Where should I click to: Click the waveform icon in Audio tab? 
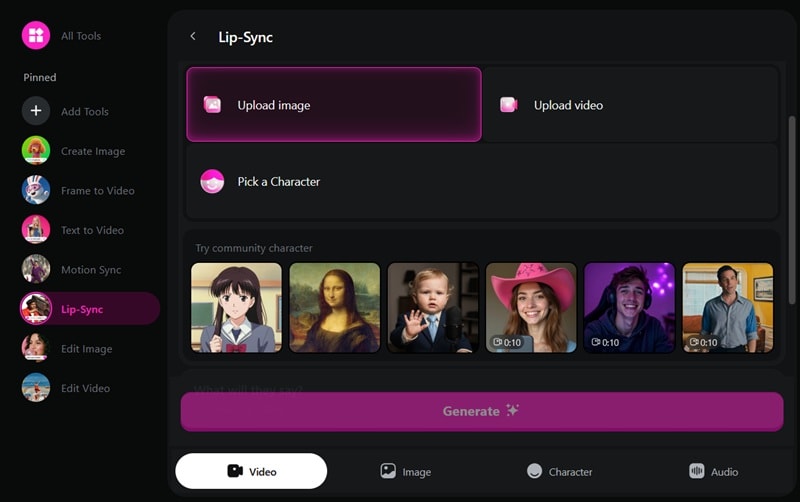(696, 471)
